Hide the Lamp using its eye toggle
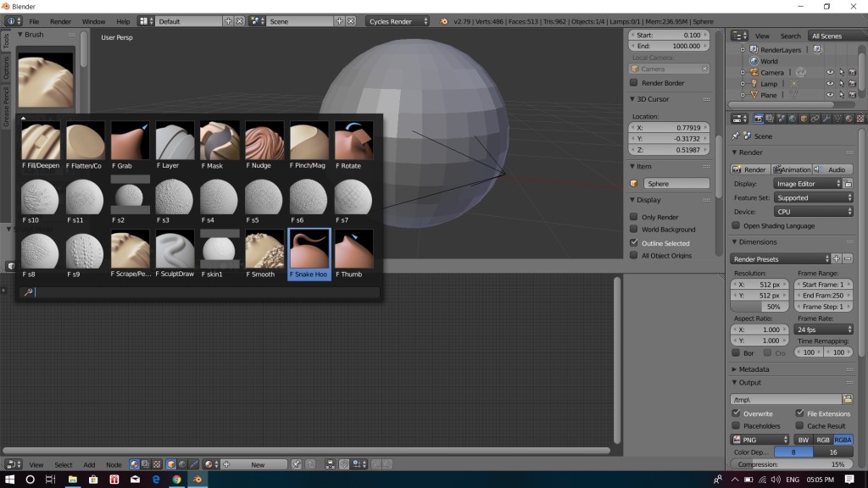This screenshot has height=488, width=868. (x=830, y=83)
